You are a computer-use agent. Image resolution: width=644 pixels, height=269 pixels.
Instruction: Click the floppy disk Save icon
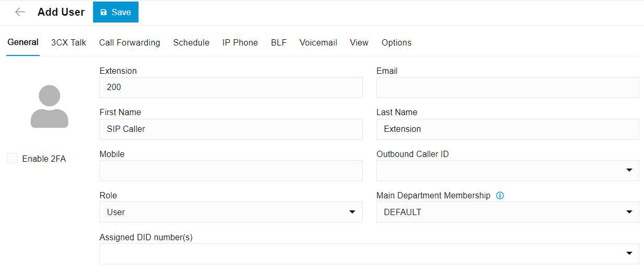[103, 12]
